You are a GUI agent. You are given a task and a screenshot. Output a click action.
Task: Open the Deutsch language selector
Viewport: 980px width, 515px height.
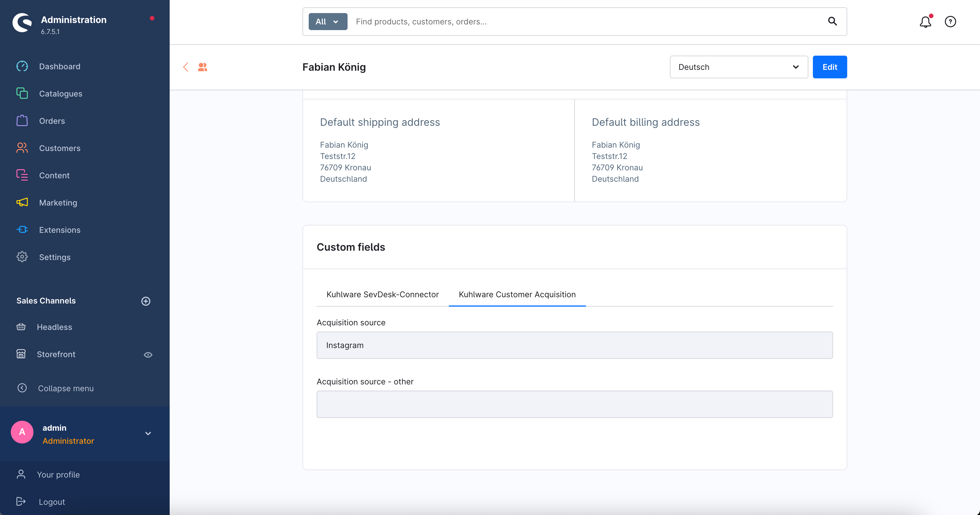click(x=739, y=67)
